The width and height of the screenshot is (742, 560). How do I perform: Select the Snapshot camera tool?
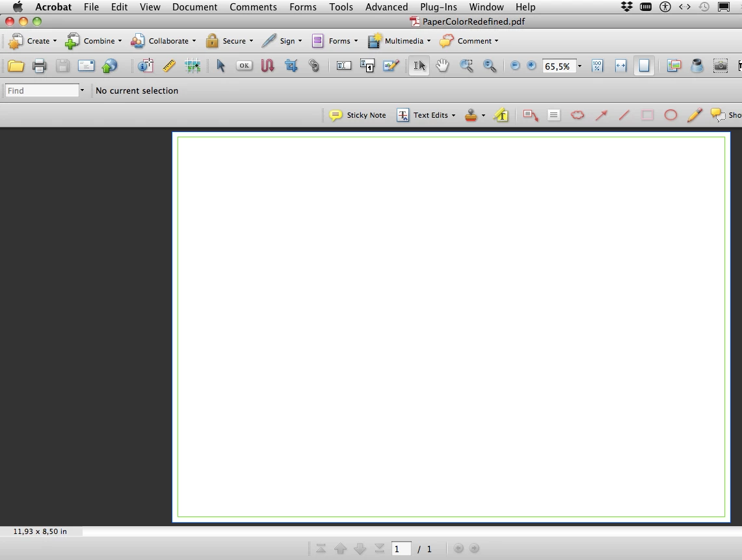point(721,66)
